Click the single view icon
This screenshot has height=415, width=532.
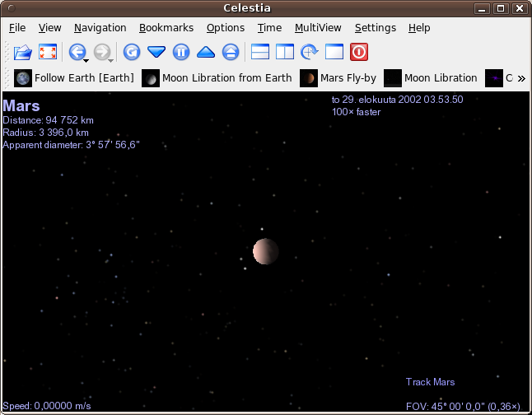coord(334,53)
